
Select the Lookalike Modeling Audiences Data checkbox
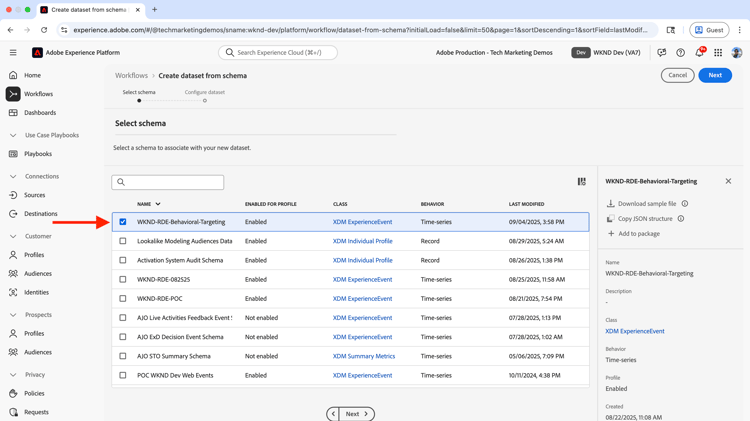point(123,241)
